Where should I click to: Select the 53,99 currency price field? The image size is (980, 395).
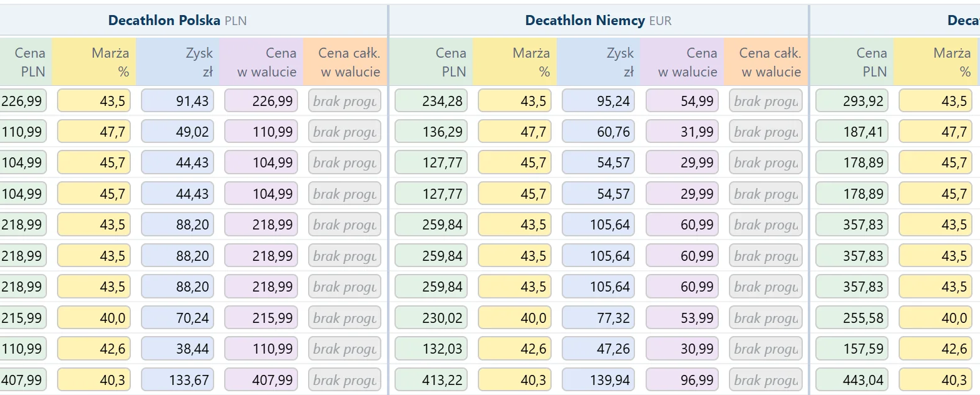pos(682,318)
